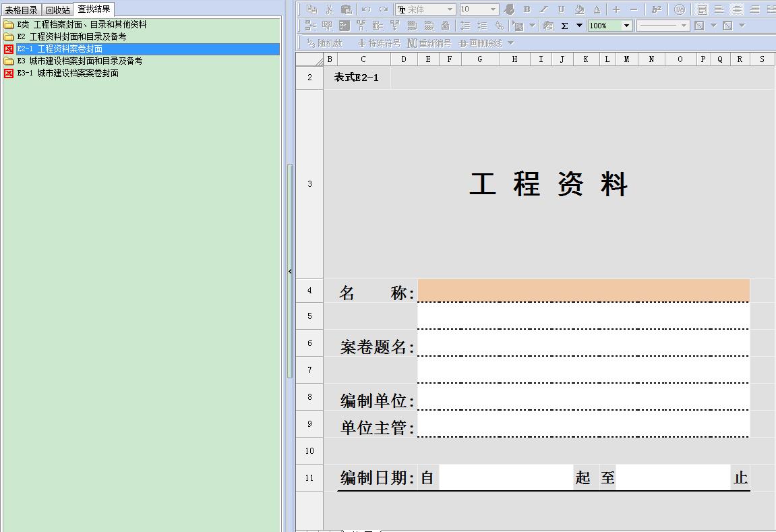
Task: Click the Cut scissors icon
Action: point(329,9)
